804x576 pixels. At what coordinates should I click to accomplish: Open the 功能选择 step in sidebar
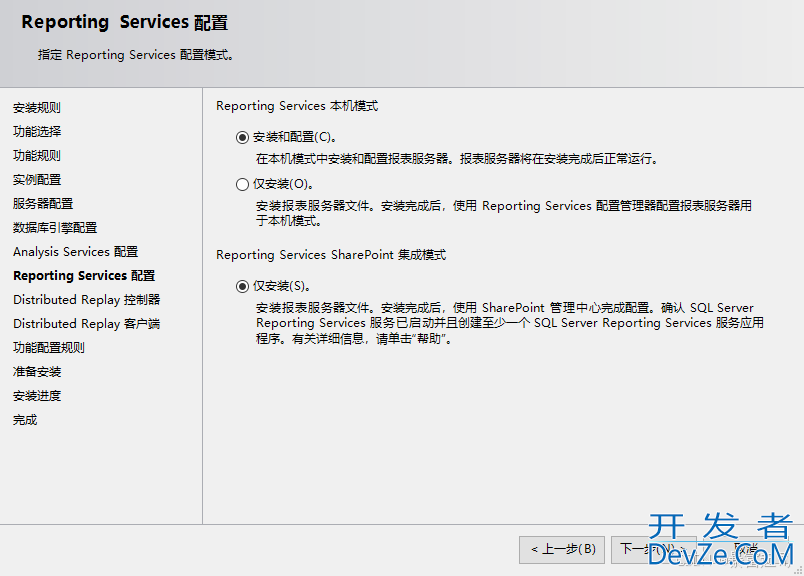pos(37,132)
